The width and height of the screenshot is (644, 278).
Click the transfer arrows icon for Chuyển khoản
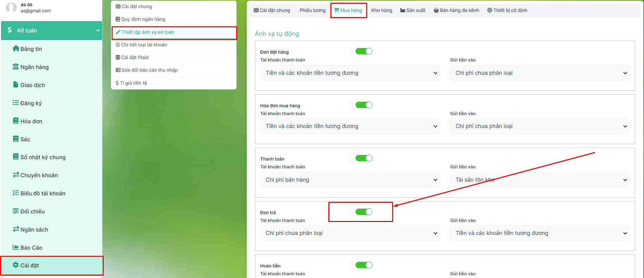(16, 175)
